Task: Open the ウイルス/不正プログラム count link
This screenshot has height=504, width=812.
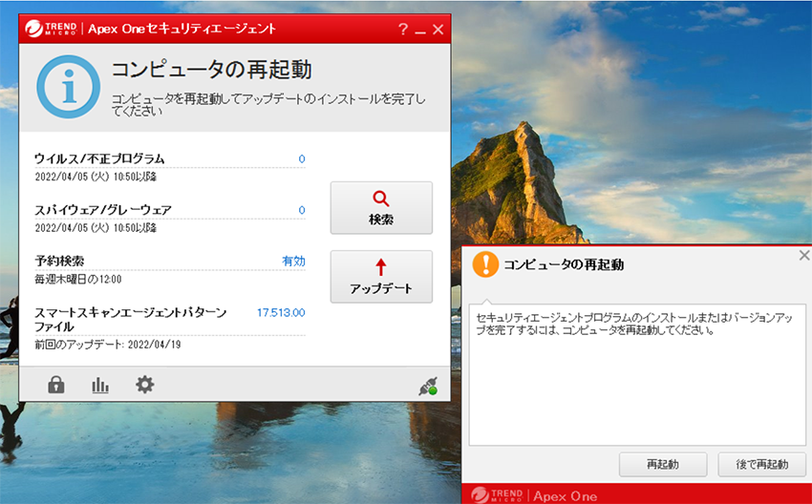Action: click(302, 158)
